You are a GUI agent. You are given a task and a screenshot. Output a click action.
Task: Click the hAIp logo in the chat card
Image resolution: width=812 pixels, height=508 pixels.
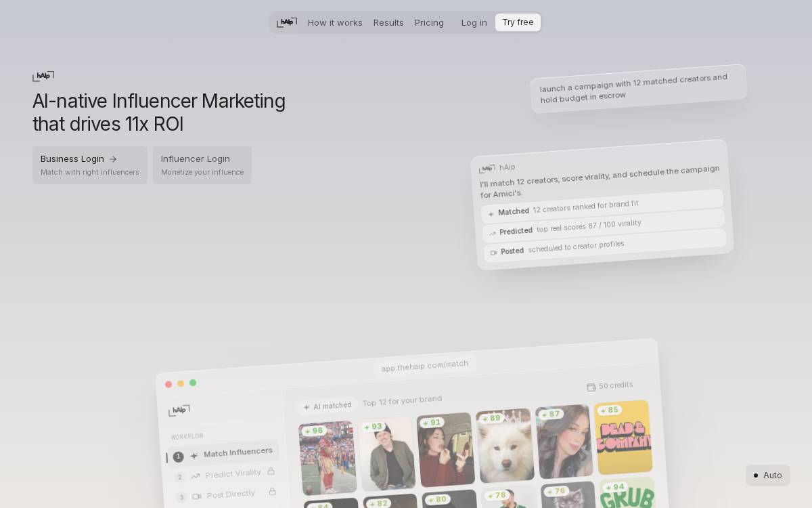pos(487,169)
